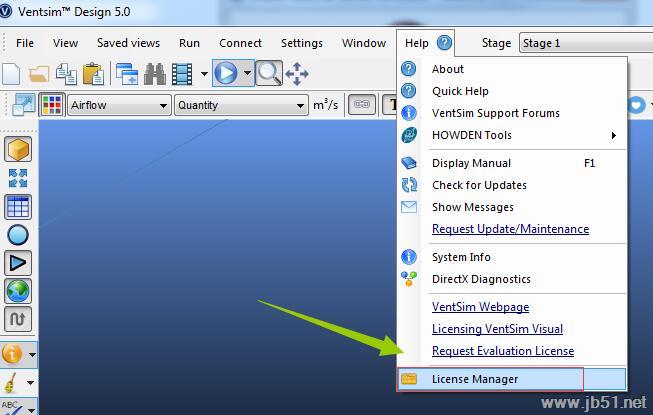Click the VentSim Webpage link

480,307
